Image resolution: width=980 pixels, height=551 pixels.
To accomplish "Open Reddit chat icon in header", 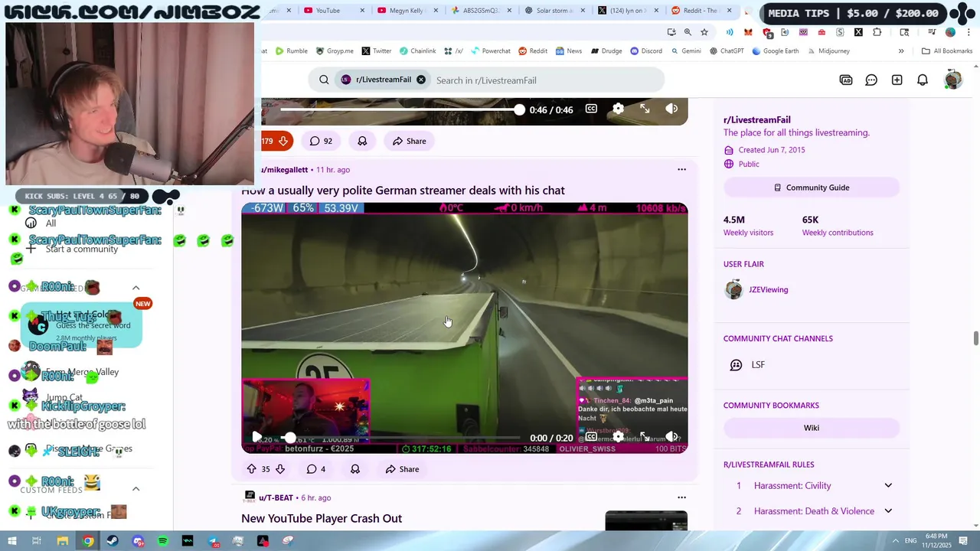I will coord(871,80).
